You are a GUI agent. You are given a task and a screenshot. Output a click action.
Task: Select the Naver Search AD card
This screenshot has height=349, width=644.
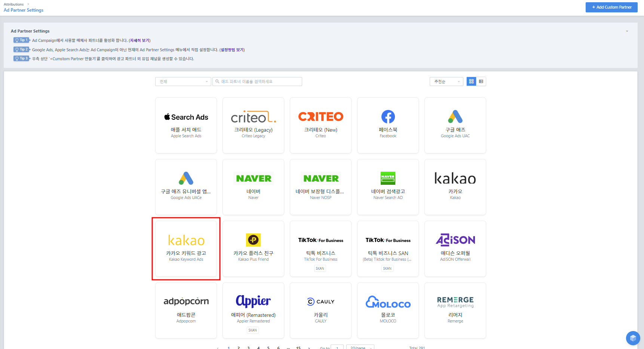pos(388,187)
